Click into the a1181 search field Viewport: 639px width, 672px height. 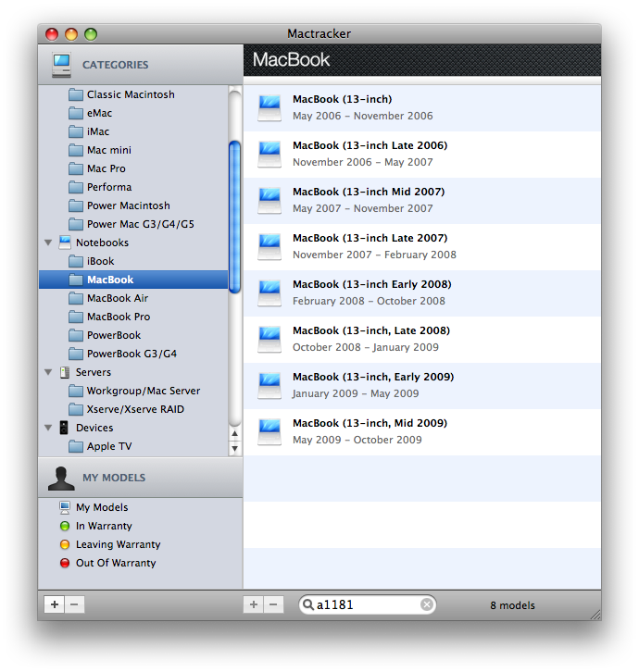coord(367,604)
